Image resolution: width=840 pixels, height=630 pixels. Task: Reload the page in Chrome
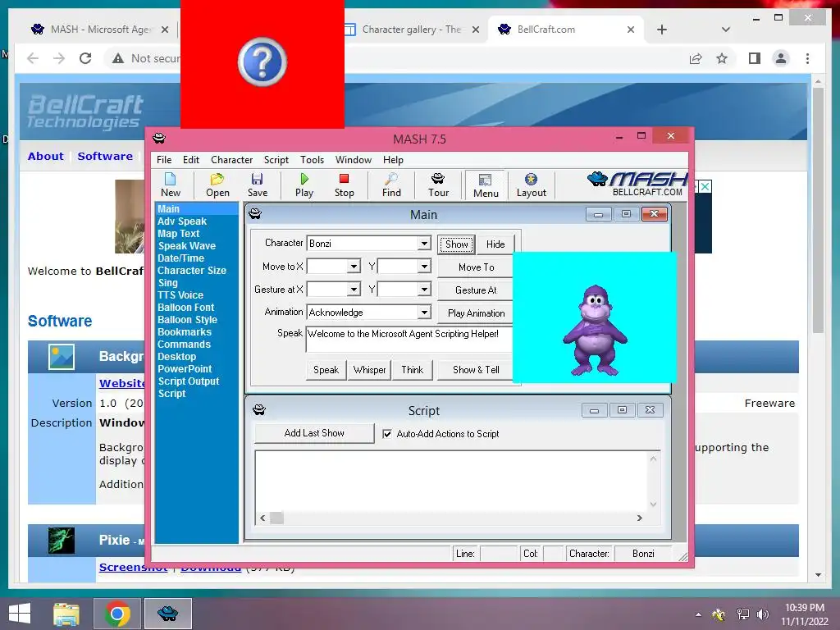click(85, 58)
